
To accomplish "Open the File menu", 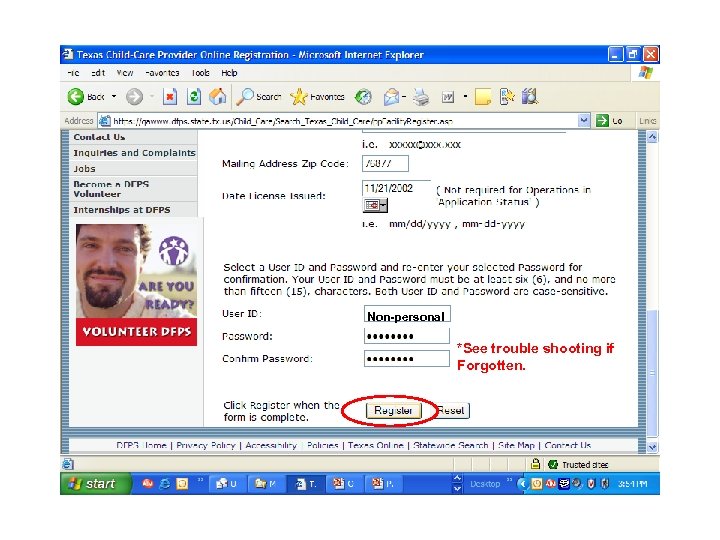I will [x=73, y=73].
